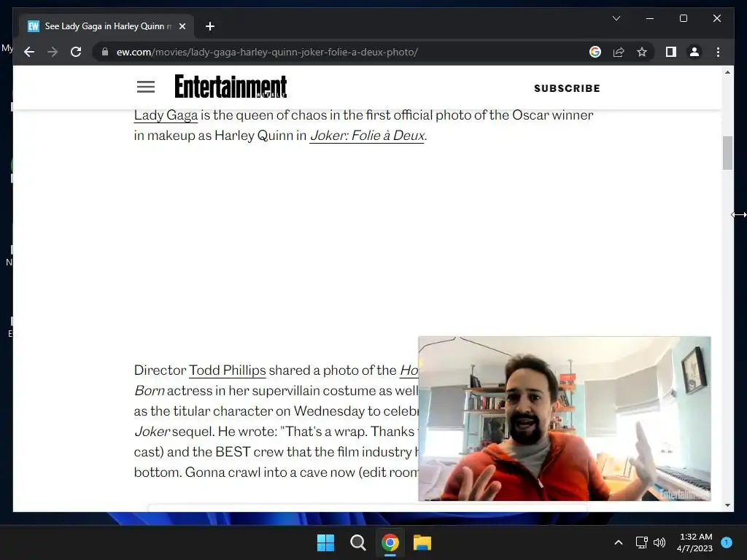Click the scrollbar up arrow
The width and height of the screenshot is (747, 560).
[x=727, y=72]
